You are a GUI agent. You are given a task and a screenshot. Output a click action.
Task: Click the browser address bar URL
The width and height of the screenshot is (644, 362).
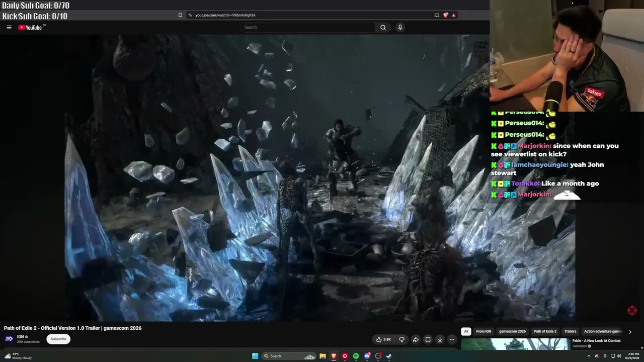click(x=225, y=15)
